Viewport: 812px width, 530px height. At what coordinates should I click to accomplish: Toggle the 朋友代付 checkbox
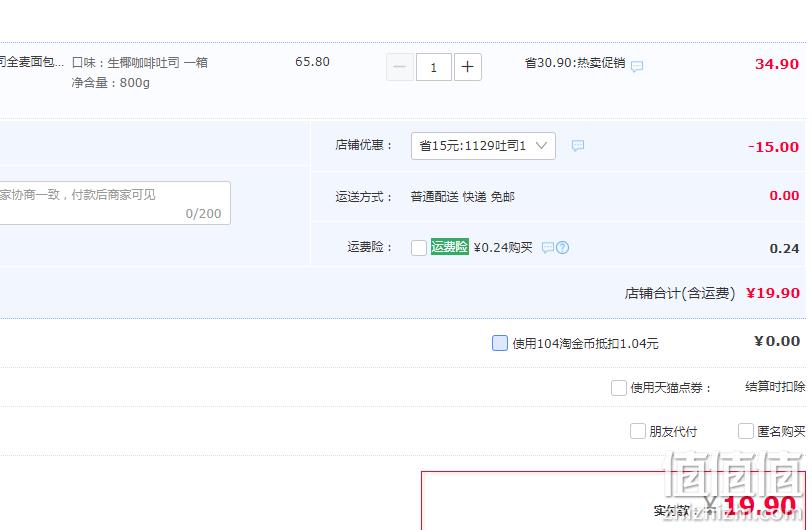tap(637, 431)
